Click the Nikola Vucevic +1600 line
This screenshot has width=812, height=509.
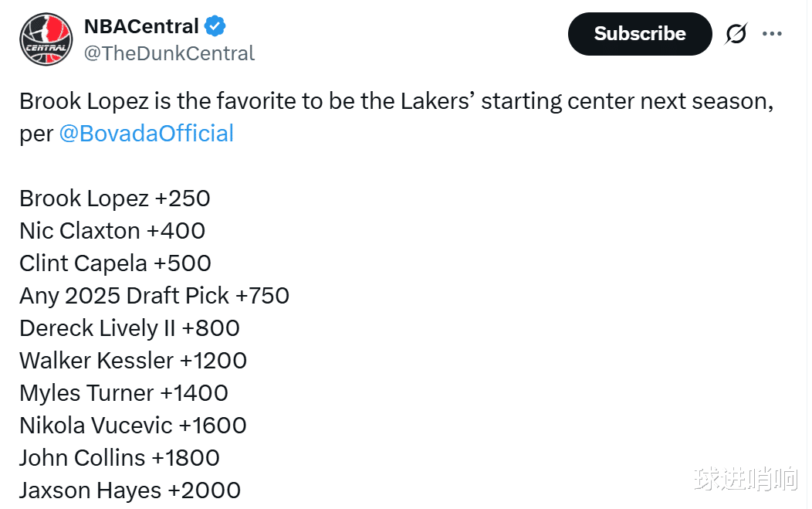(133, 426)
